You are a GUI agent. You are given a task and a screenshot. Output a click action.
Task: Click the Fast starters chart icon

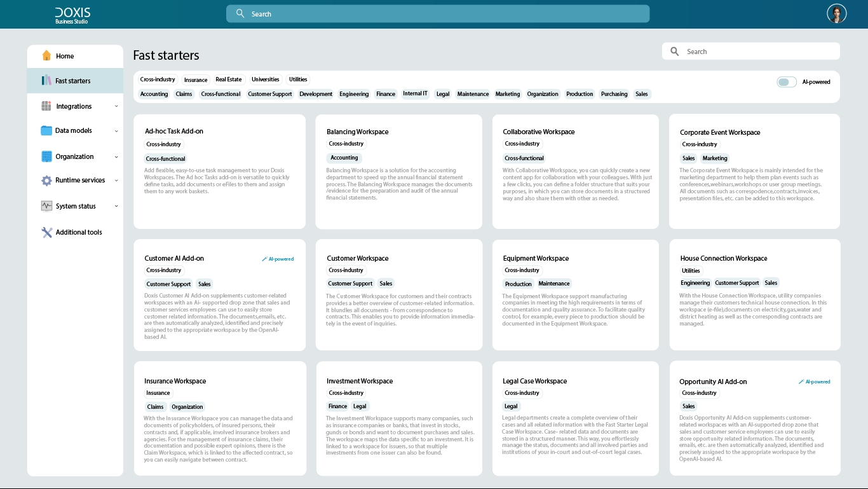coord(46,81)
